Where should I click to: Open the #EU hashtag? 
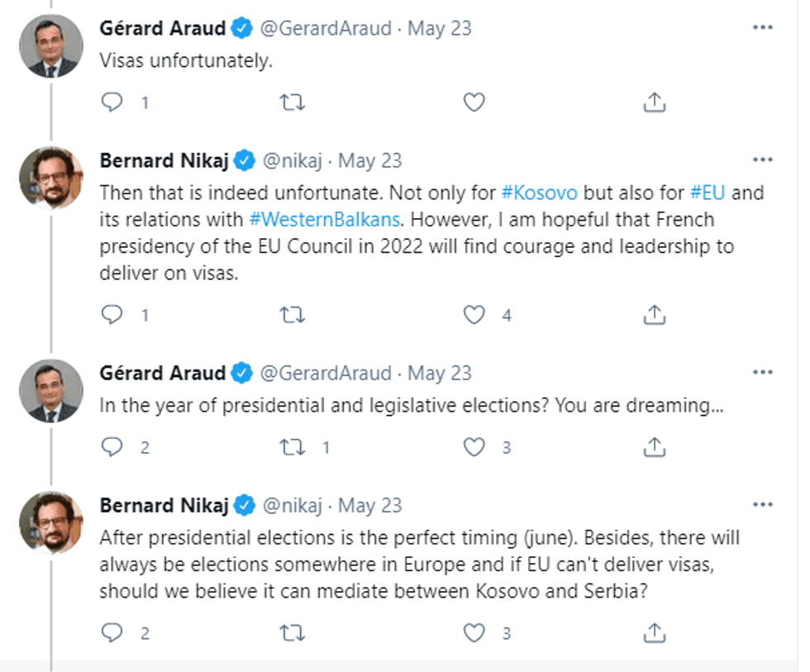coord(708,193)
